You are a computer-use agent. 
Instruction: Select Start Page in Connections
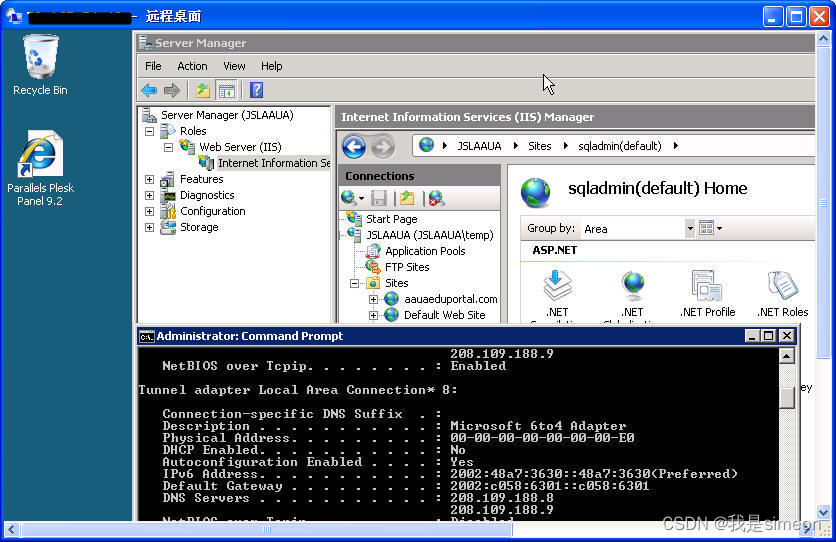(x=391, y=219)
